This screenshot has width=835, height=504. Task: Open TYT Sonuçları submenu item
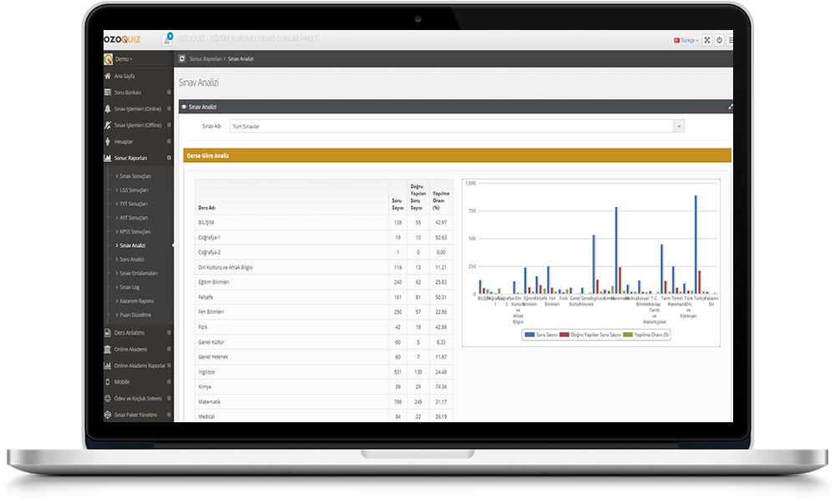tap(134, 204)
